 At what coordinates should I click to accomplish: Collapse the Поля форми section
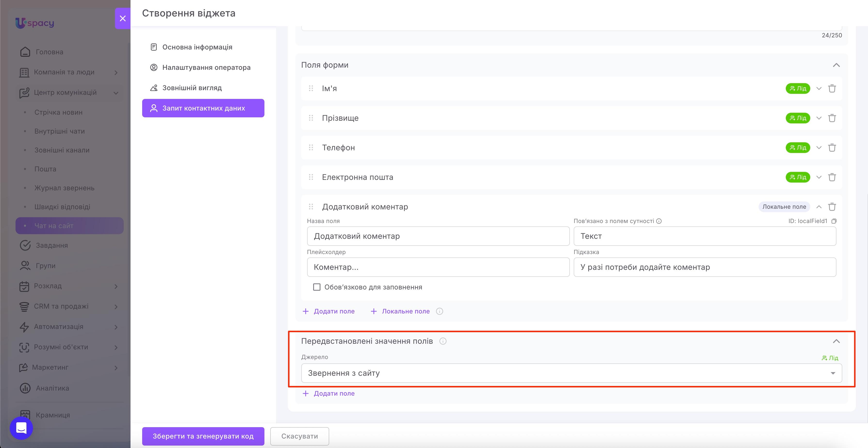coord(836,65)
